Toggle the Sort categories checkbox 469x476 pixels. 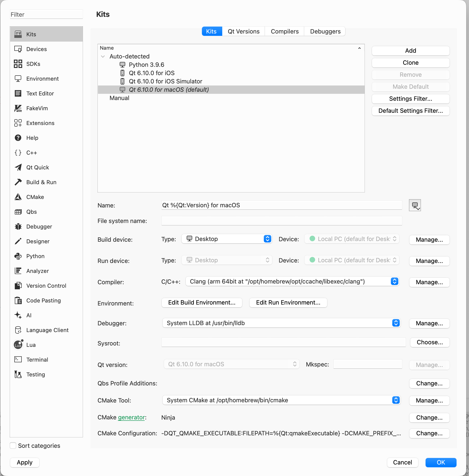pos(13,445)
